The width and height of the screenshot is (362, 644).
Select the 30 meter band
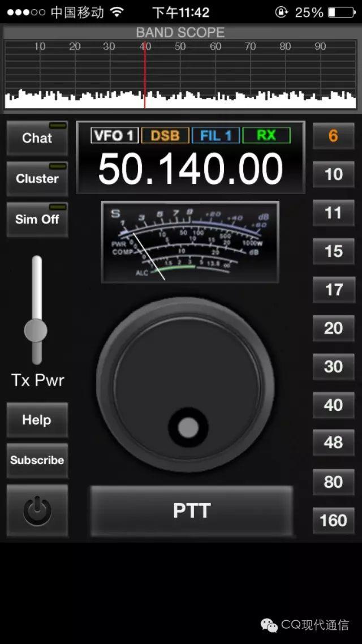point(333,366)
